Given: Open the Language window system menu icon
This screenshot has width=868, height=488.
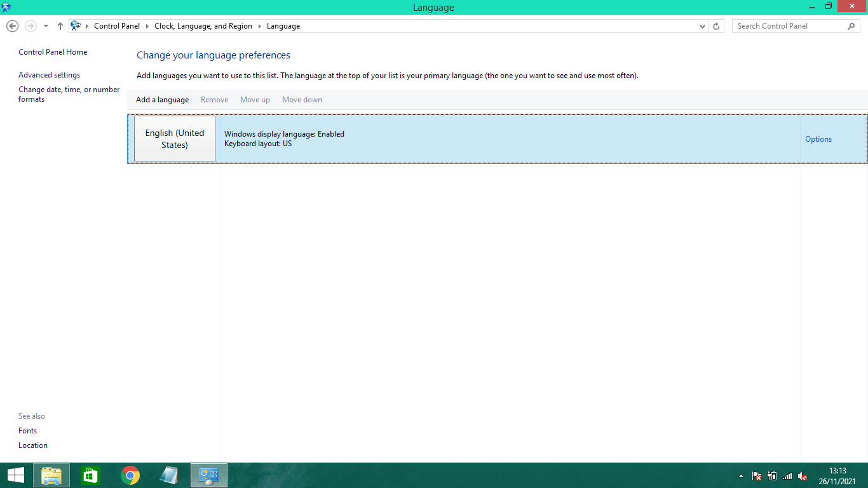Looking at the screenshot, I should (x=6, y=7).
